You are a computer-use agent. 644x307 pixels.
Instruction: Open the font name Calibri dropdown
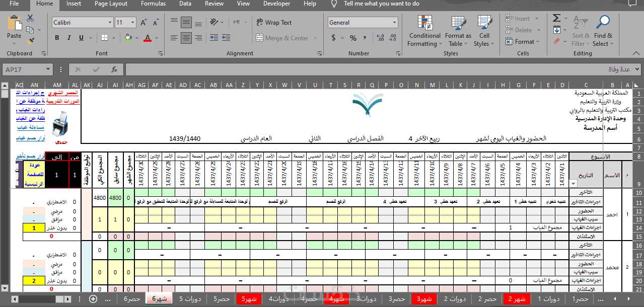coord(110,23)
